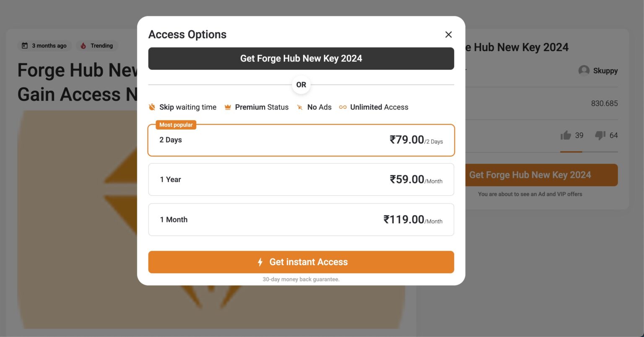Click Get instant Access

click(x=301, y=262)
